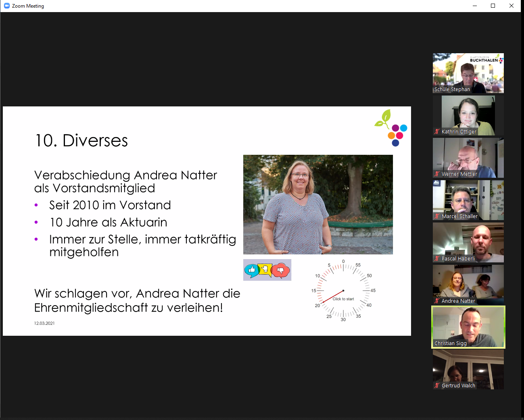
Task: Click the blue thumbs-up vote icon
Action: coord(252,270)
